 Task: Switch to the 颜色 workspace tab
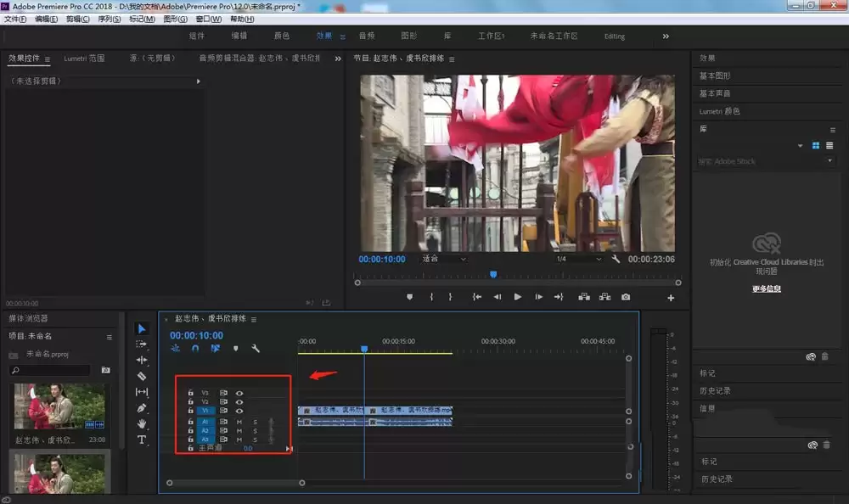pyautogui.click(x=282, y=36)
